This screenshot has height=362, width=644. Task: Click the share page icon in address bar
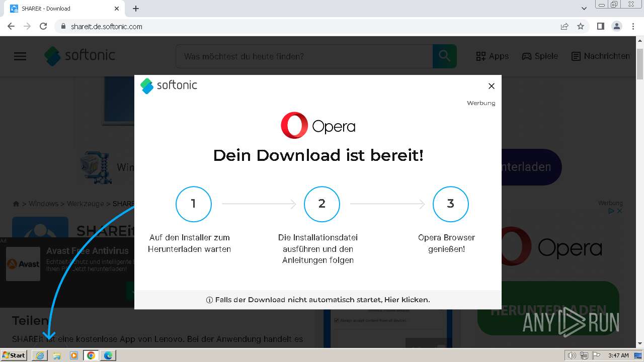[565, 26]
